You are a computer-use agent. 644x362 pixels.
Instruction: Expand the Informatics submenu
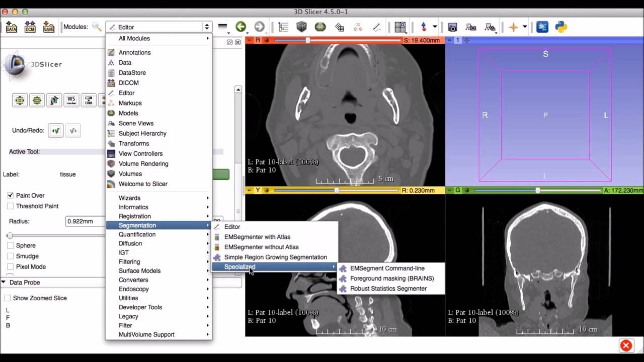point(159,207)
